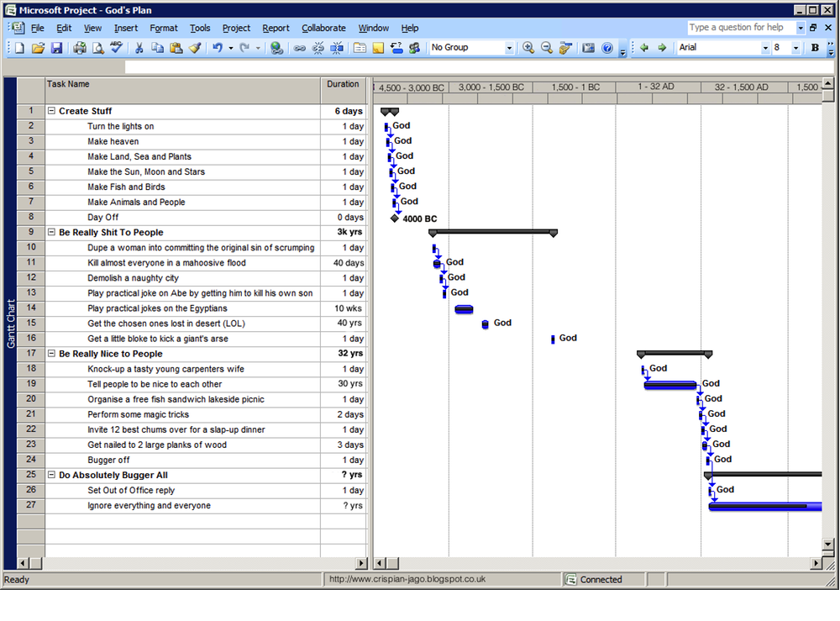Click the Outdent green left arrow
Screen dimensions: 840x621
(x=644, y=48)
